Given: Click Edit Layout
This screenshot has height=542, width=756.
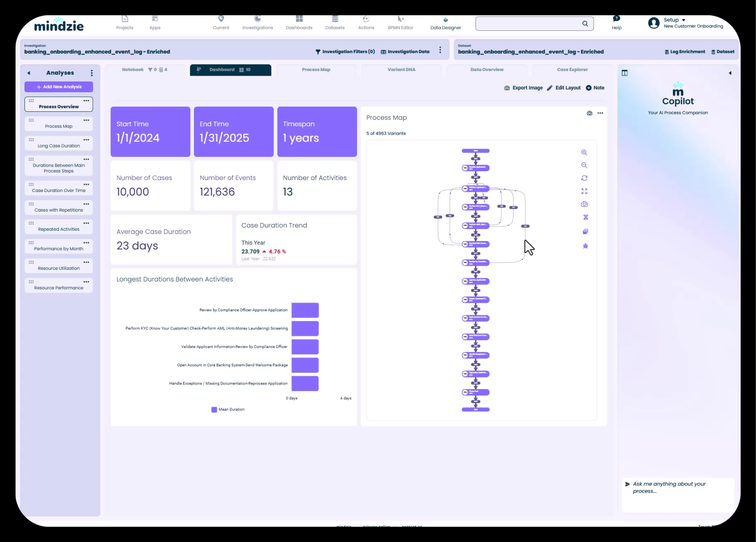Looking at the screenshot, I should point(564,88).
